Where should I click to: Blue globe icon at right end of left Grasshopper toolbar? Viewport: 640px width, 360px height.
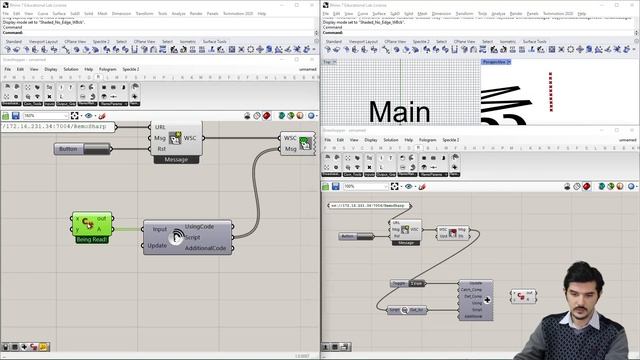click(x=311, y=116)
